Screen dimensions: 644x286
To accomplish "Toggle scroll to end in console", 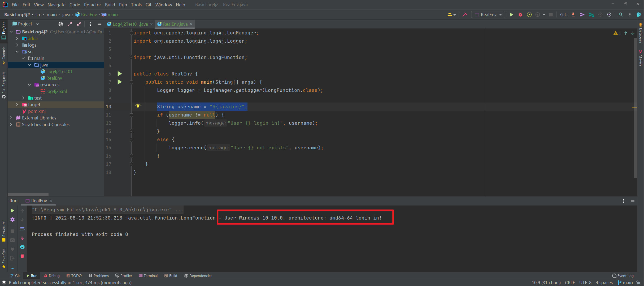I will 22,238.
